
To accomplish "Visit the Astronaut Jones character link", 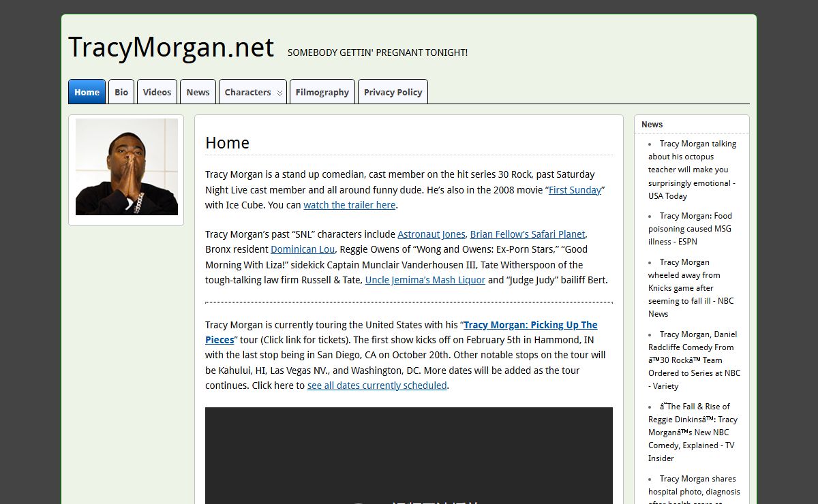I will (x=431, y=234).
